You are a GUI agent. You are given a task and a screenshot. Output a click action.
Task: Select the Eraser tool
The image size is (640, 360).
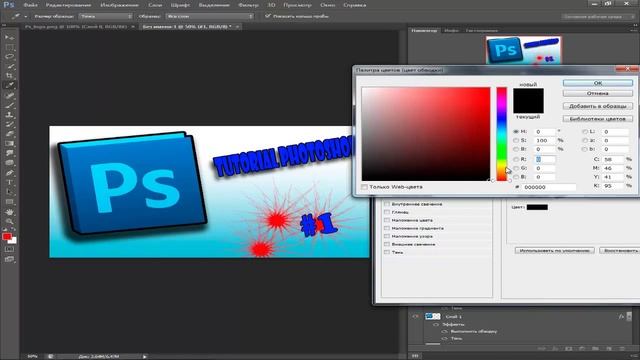point(9,134)
